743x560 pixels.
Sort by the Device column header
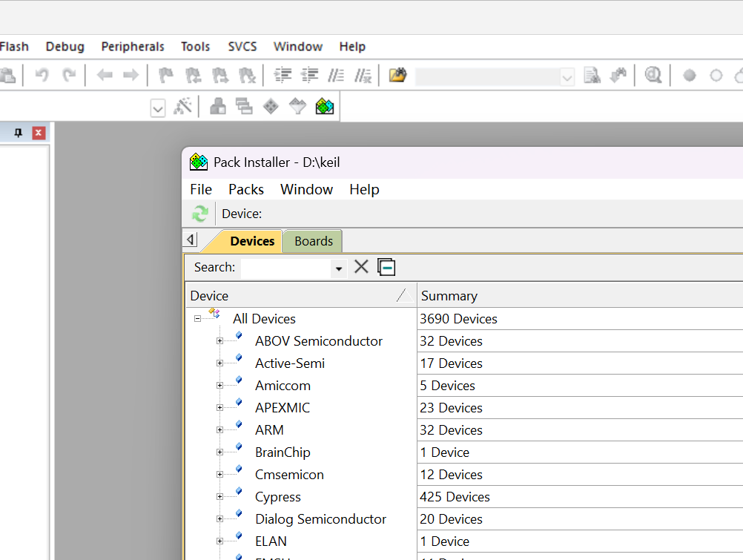300,295
